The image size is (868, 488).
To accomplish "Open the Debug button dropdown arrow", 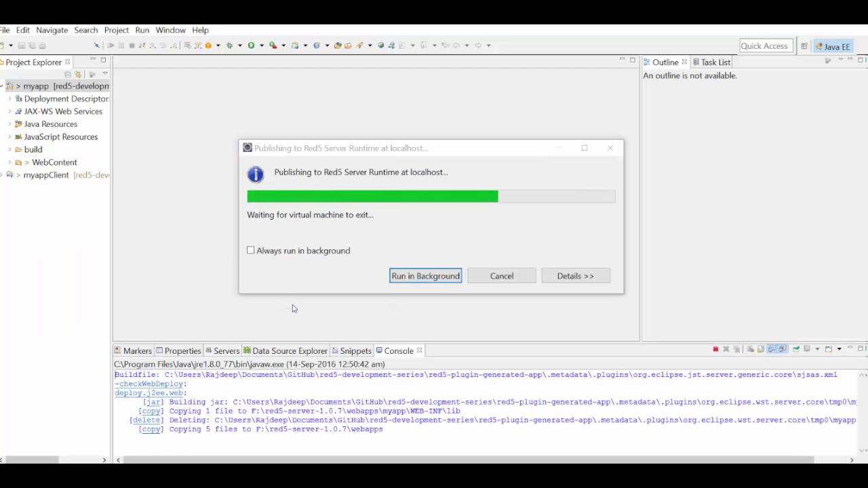I will (240, 45).
